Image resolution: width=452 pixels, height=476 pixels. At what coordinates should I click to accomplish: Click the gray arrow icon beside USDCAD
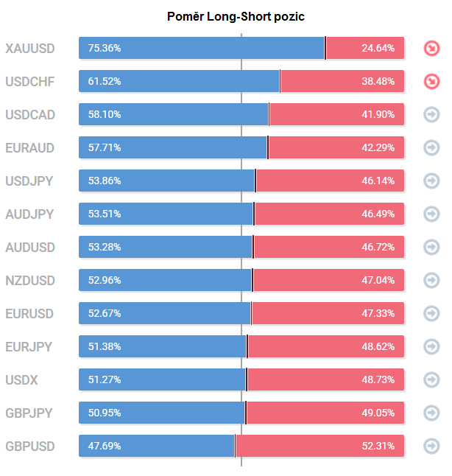click(431, 114)
